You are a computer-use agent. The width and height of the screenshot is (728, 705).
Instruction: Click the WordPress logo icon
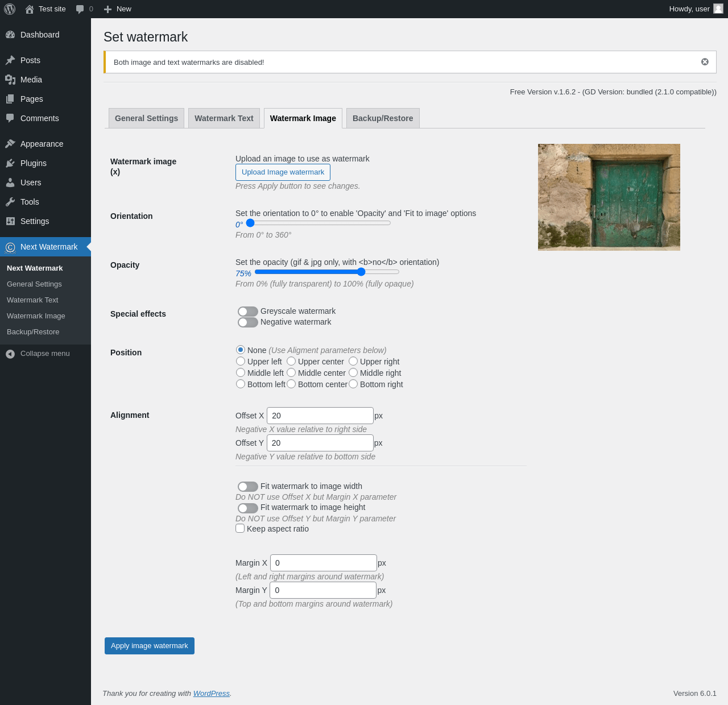tap(10, 9)
